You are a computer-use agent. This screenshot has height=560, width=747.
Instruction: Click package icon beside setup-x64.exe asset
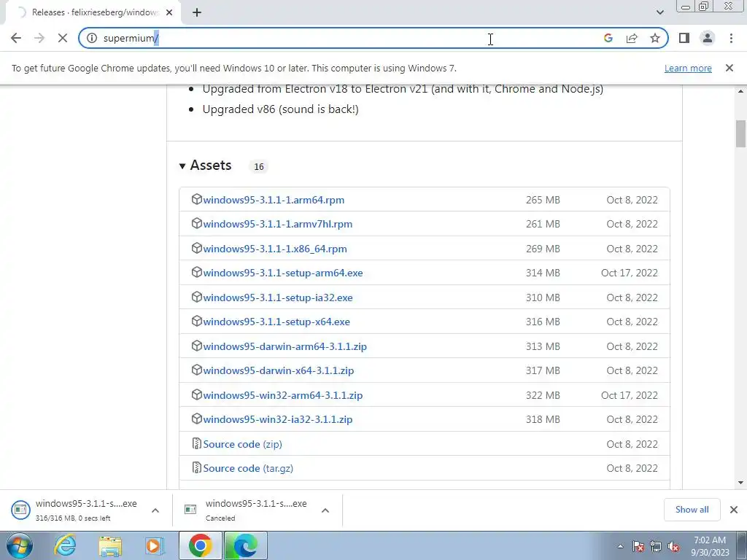tap(196, 321)
